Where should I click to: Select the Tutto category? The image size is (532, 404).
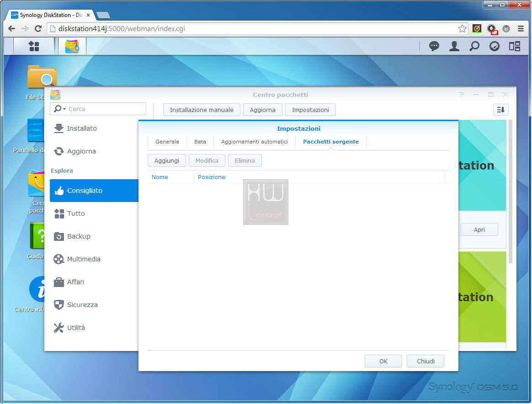click(94, 213)
